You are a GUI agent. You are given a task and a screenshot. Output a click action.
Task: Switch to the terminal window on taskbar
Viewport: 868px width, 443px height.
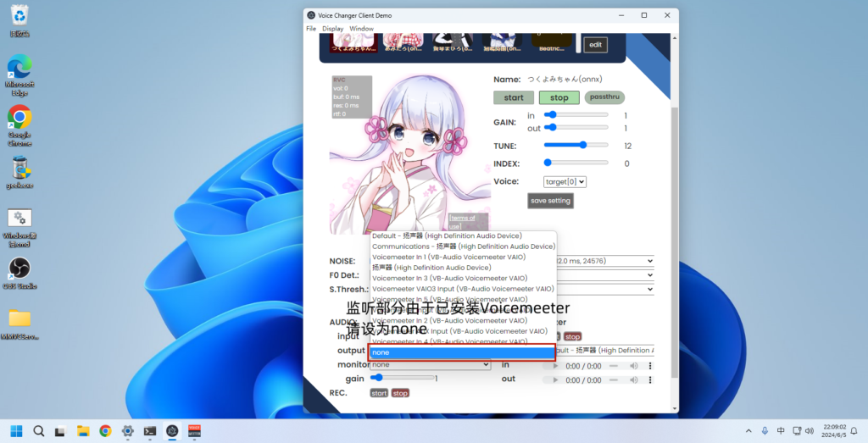(150, 431)
